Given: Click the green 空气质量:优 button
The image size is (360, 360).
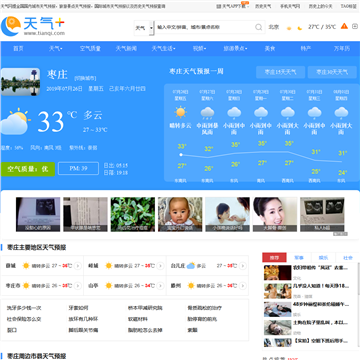Looking at the screenshot, I should pyautogui.click(x=28, y=169).
